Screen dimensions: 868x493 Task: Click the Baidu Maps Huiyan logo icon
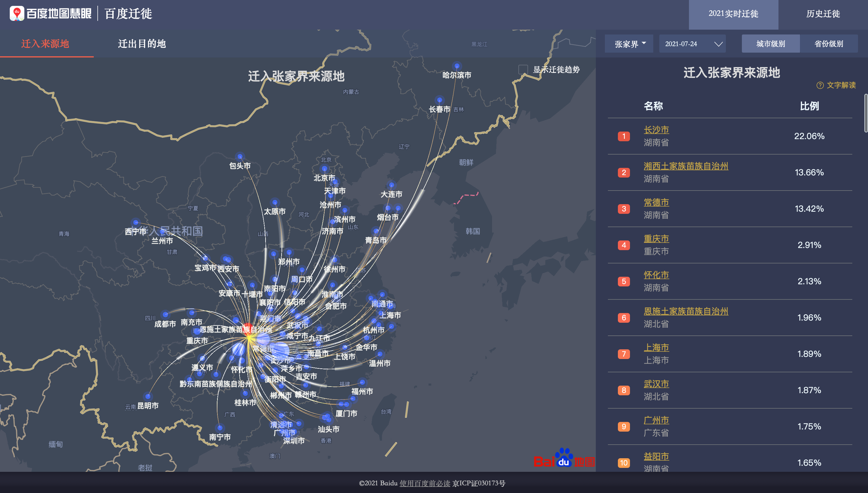(17, 14)
